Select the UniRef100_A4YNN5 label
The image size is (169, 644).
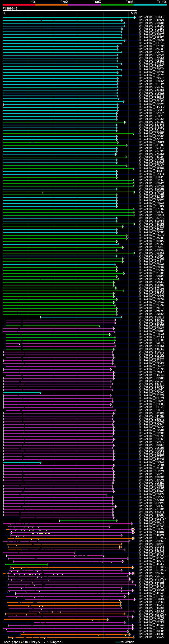pos(152,416)
